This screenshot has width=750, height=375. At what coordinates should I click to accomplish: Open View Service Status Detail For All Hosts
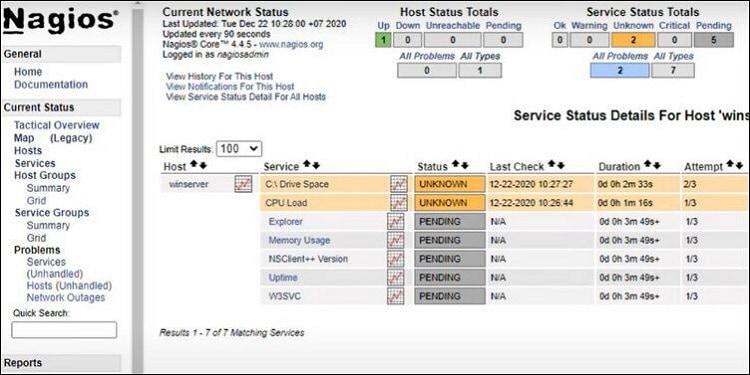pyautogui.click(x=246, y=97)
